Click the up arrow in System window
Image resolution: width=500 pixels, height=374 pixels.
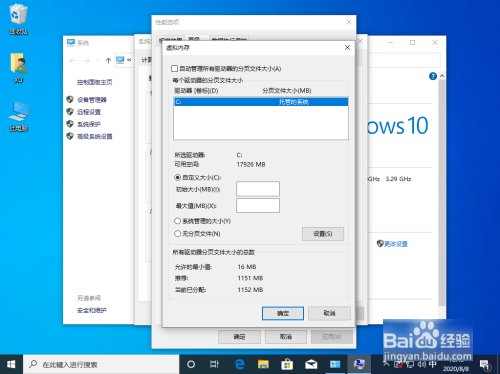[108, 60]
